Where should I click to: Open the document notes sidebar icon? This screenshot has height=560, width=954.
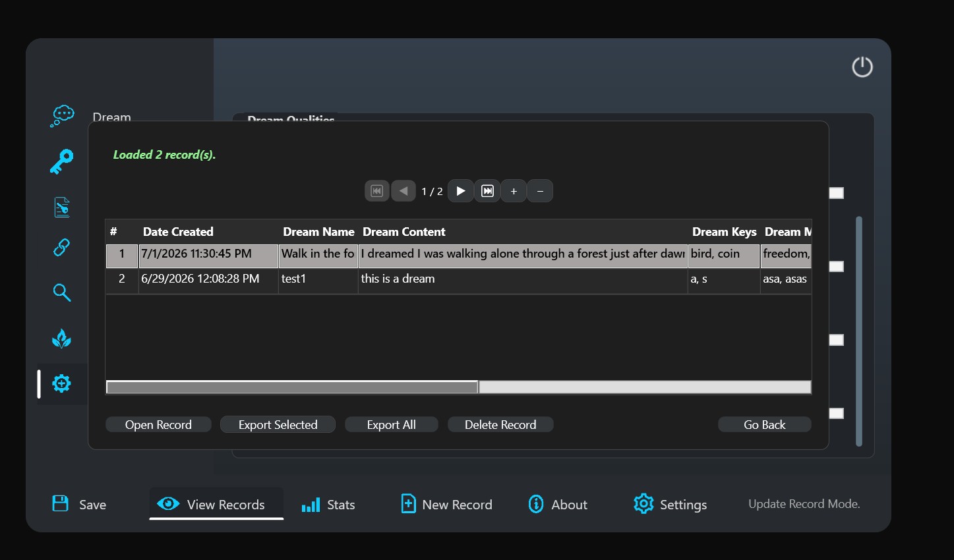62,207
